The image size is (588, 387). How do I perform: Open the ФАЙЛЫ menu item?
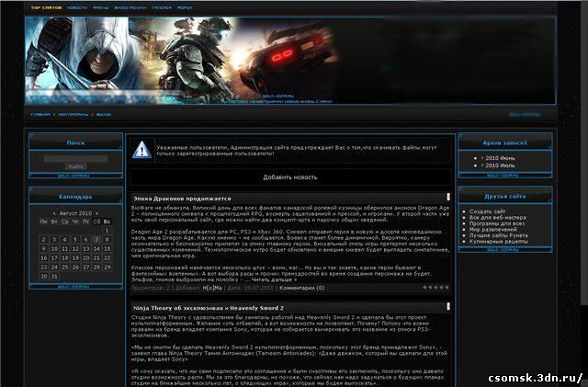coord(100,7)
